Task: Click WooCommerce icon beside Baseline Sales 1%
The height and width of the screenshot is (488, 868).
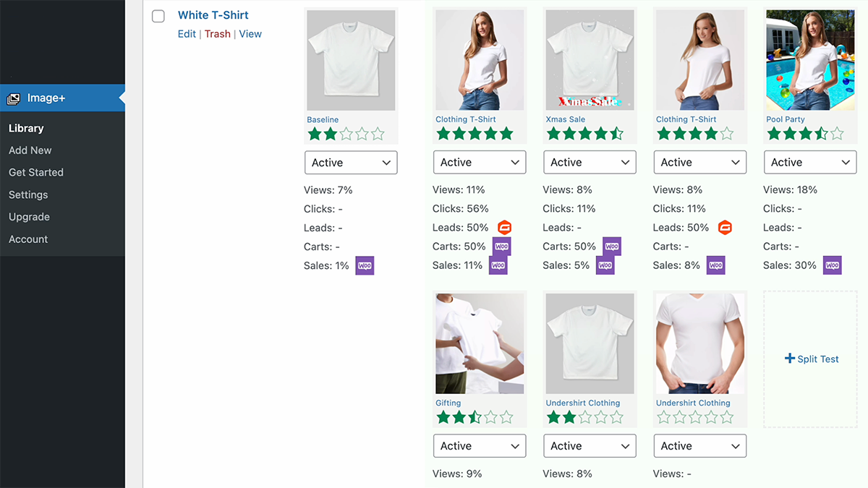Action: coord(365,265)
